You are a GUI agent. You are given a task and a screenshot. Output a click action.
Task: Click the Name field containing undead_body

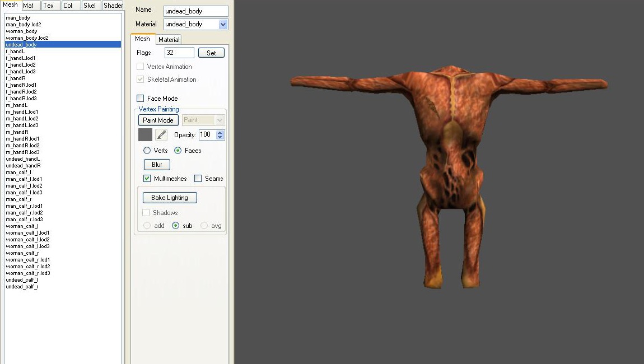tap(195, 11)
